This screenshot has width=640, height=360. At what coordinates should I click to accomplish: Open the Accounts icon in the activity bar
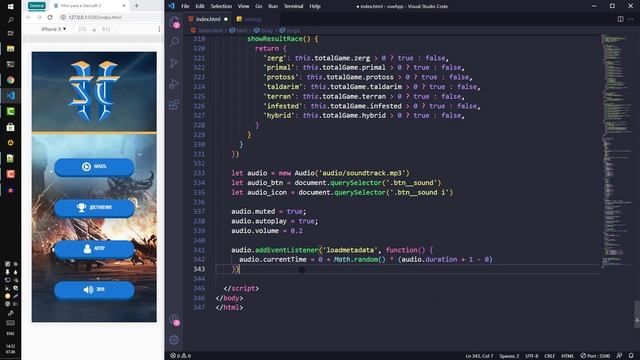(174, 320)
